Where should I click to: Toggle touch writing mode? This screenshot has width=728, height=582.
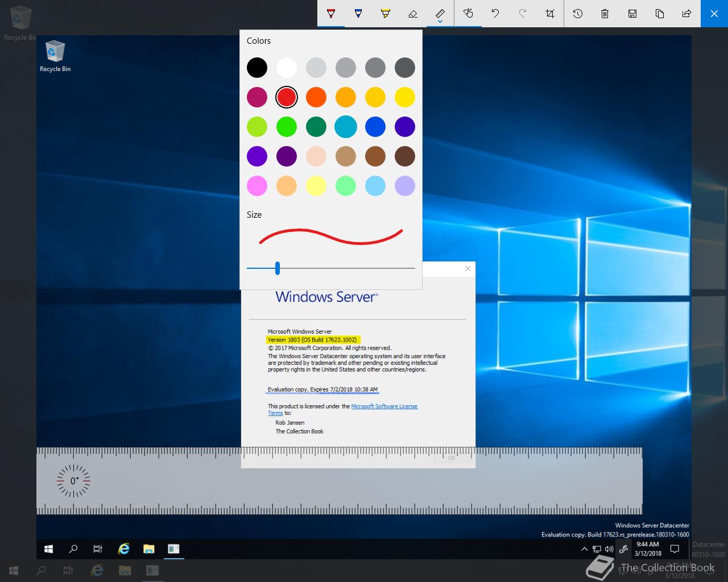pyautogui.click(x=468, y=13)
